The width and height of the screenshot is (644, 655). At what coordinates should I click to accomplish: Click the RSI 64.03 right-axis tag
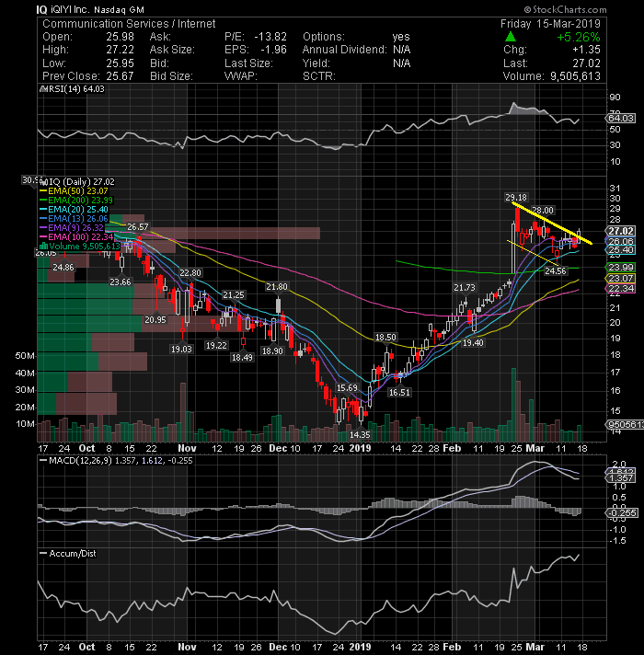tap(621, 119)
